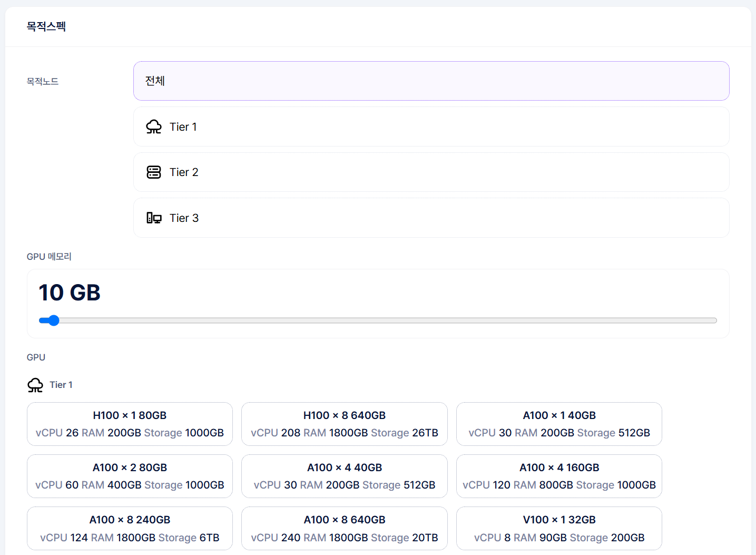This screenshot has width=756, height=555.
Task: Click the 목적스펙 section title
Action: point(46,26)
